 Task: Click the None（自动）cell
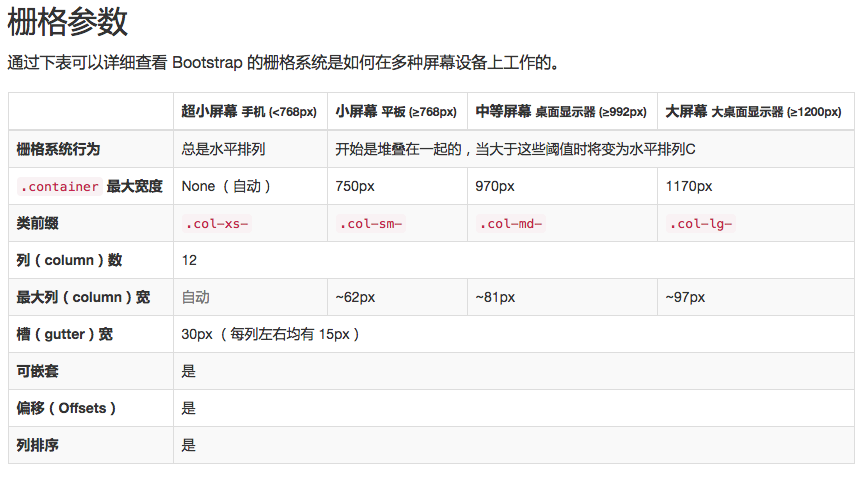pyautogui.click(x=226, y=186)
